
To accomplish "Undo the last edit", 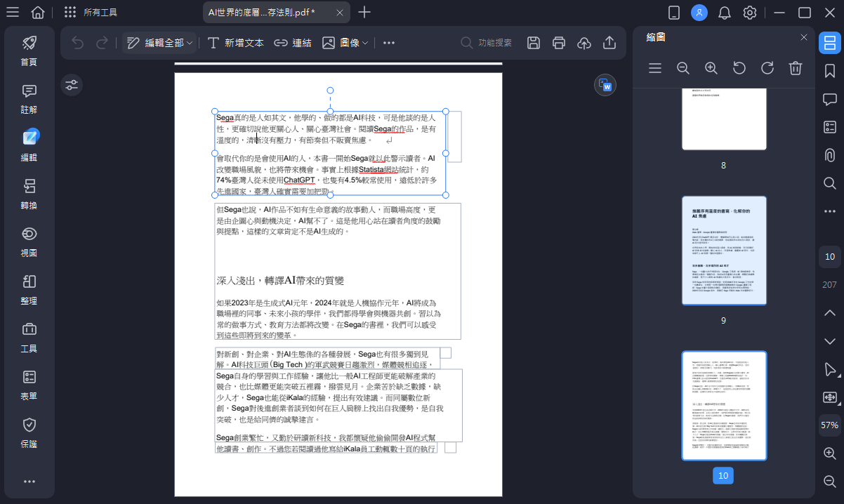I will (78, 43).
